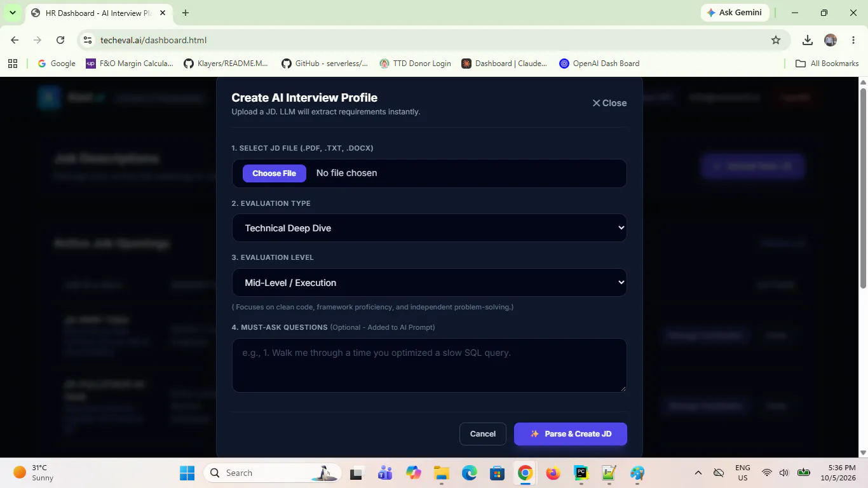This screenshot has height=488, width=868.
Task: Open Microsoft Edge from the taskbar
Action: [x=469, y=473]
